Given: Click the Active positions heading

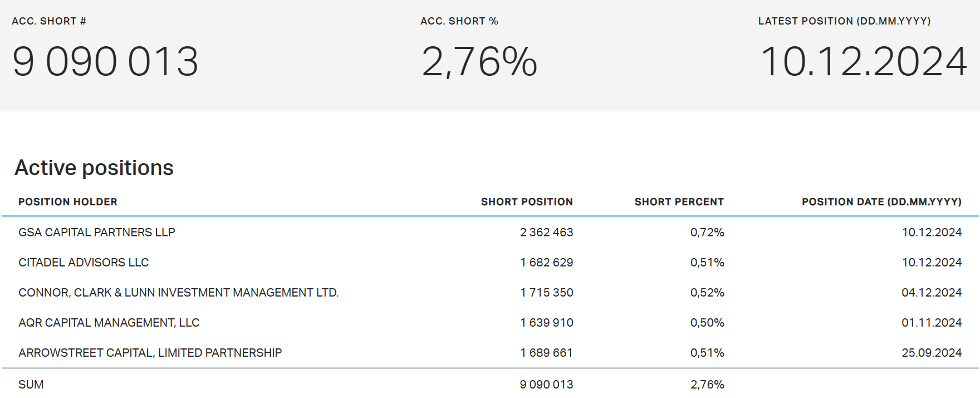Looking at the screenshot, I should pyautogui.click(x=94, y=168).
